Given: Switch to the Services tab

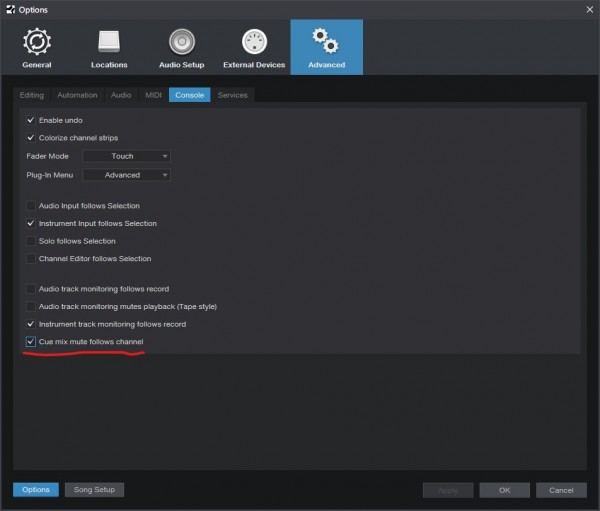Looking at the screenshot, I should 233,95.
